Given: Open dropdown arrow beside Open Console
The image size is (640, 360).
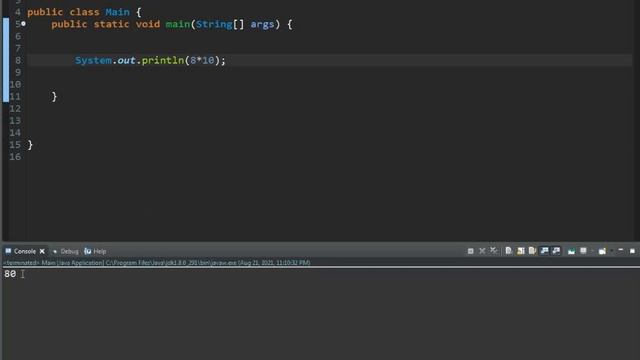Looking at the screenshot, I should coord(611,251).
